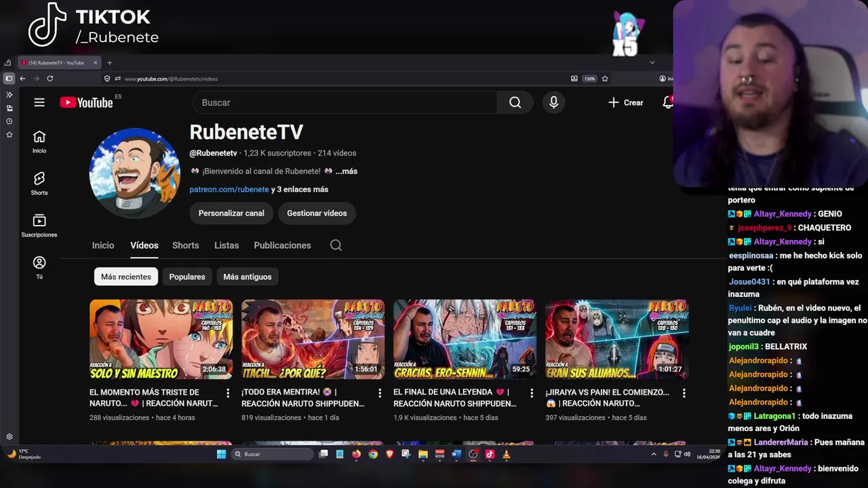Select the Listas channel tab
This screenshot has width=868, height=488.
coord(226,245)
